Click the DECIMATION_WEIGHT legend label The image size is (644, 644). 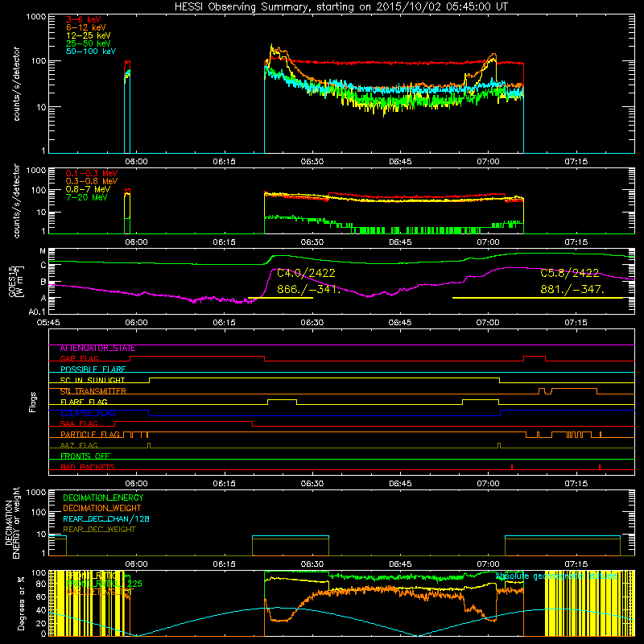pyautogui.click(x=102, y=508)
